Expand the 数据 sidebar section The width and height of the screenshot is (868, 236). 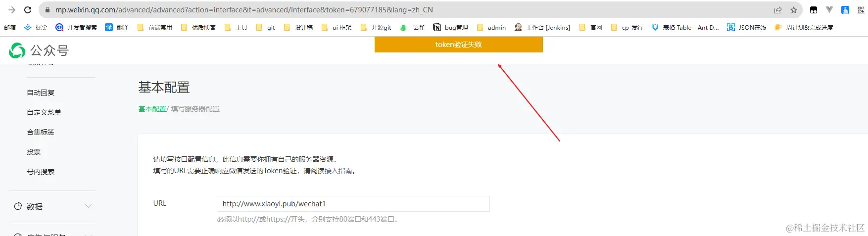tap(52, 206)
